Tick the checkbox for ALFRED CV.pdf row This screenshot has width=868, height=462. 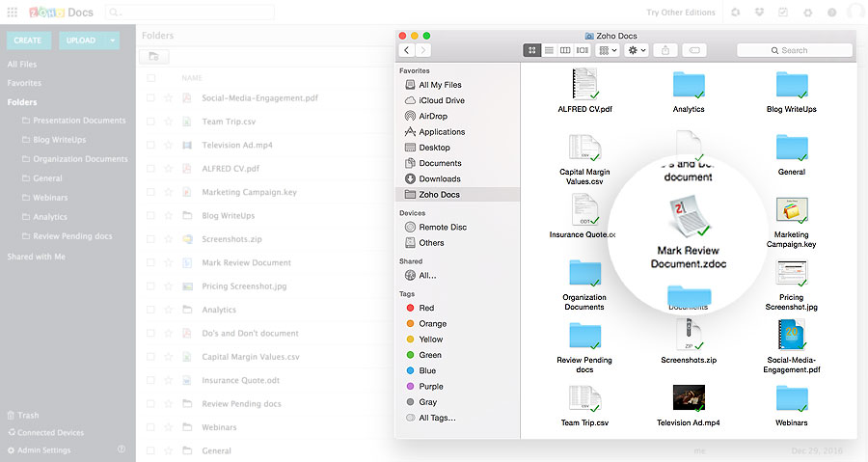[x=150, y=169]
